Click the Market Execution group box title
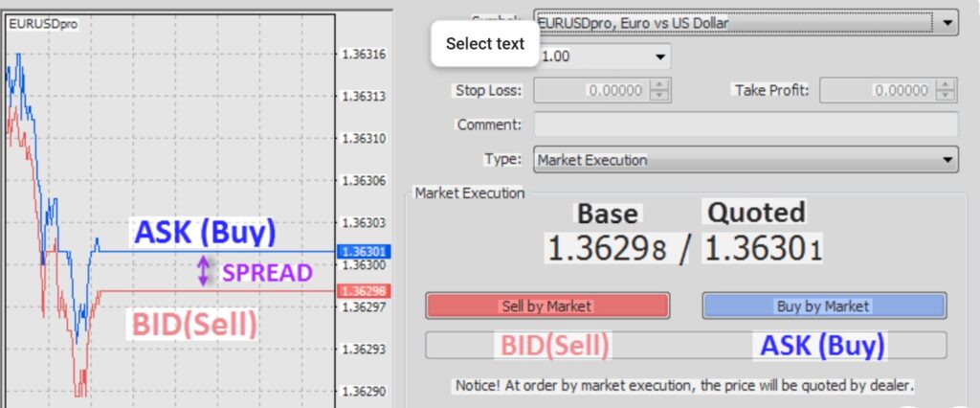Image resolution: width=980 pixels, height=408 pixels. [469, 193]
